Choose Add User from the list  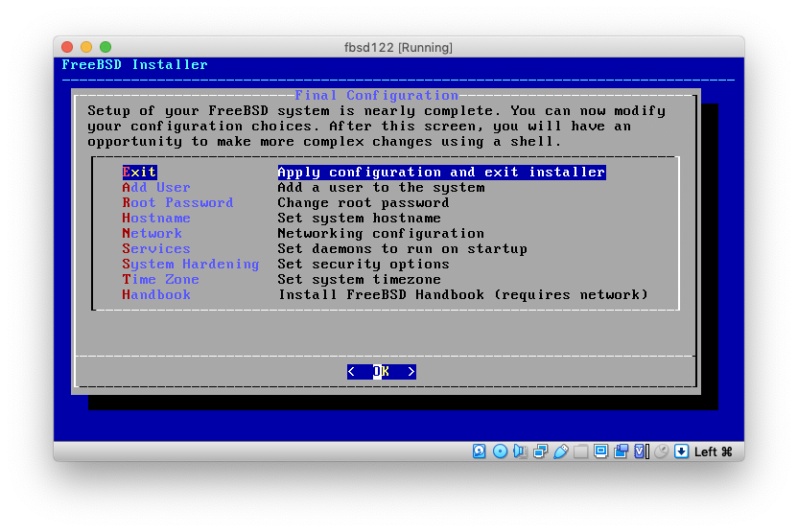(x=156, y=188)
